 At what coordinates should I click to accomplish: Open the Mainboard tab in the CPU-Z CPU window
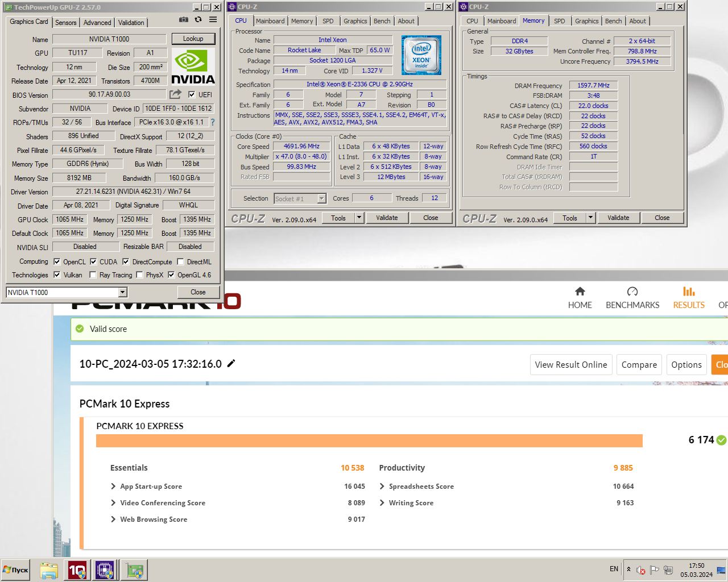(270, 21)
